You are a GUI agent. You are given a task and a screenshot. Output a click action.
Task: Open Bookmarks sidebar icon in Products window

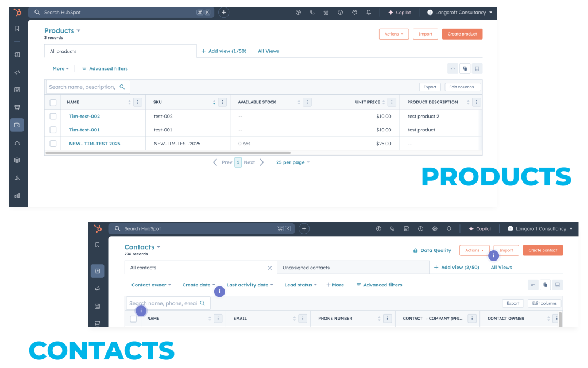(17, 29)
